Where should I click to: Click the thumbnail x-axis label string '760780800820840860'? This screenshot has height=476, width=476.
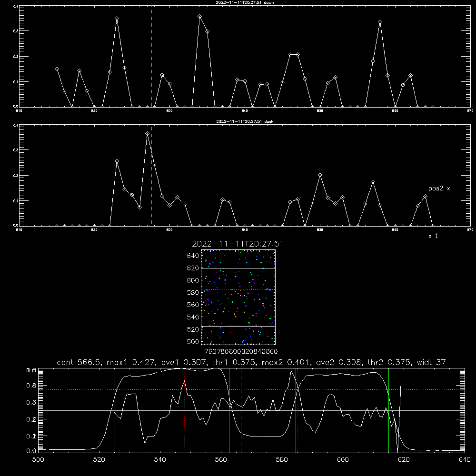pos(241,352)
